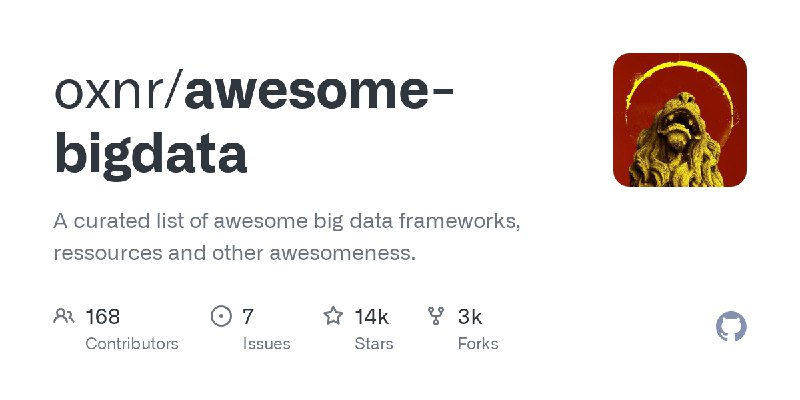This screenshot has width=800, height=400.
Task: Click the 7 issues count
Action: 247,317
